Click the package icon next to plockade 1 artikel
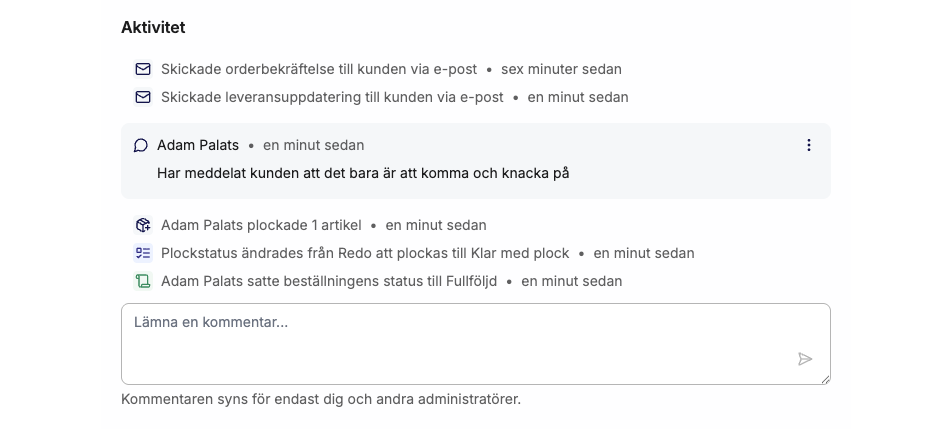925x445 pixels. tap(143, 225)
